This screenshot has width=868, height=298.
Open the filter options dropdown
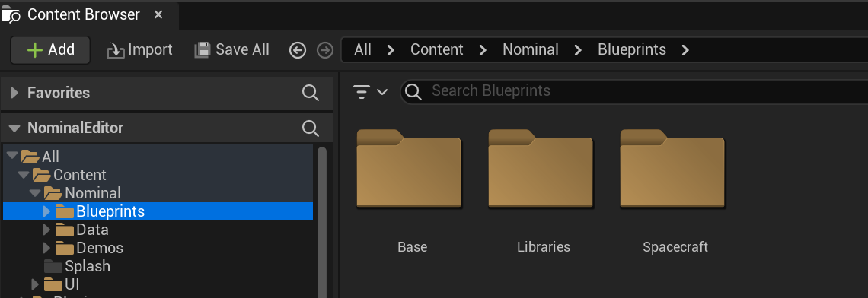coord(370,92)
